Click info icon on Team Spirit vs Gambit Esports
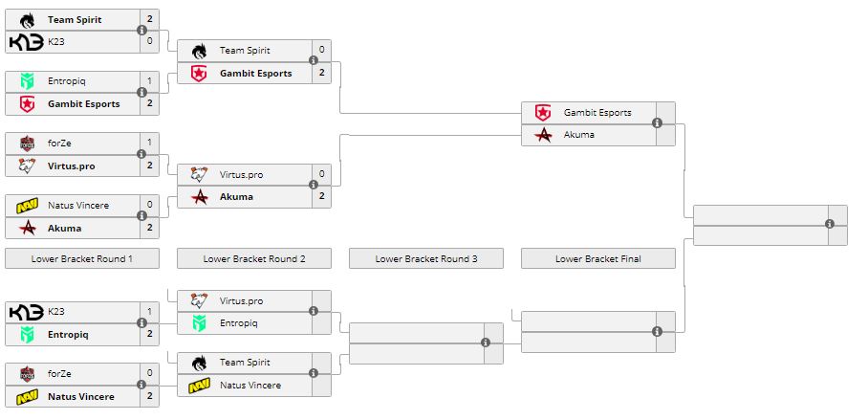868x420 pixels. pyautogui.click(x=314, y=62)
